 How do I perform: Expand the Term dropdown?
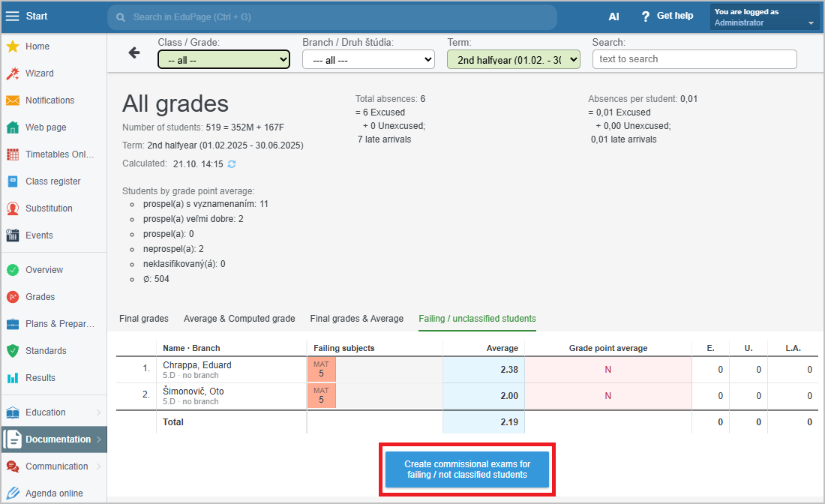(x=513, y=59)
